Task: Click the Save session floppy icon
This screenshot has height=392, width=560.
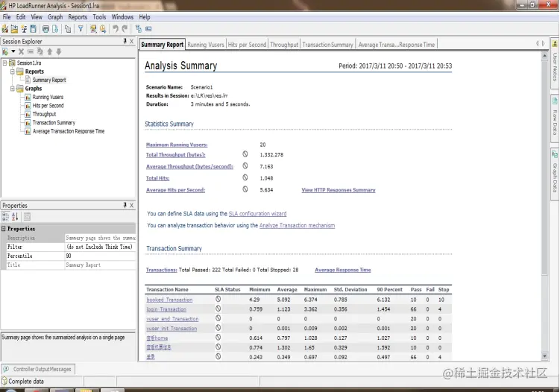Action: coord(34,29)
